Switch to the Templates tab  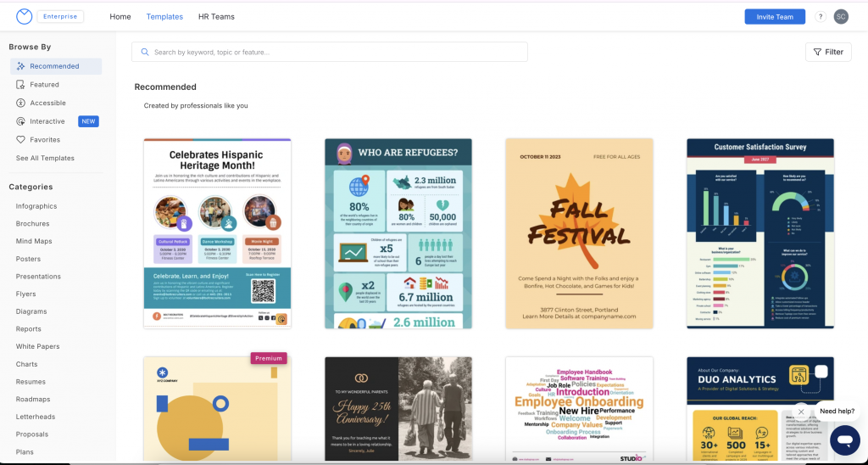[x=164, y=17]
